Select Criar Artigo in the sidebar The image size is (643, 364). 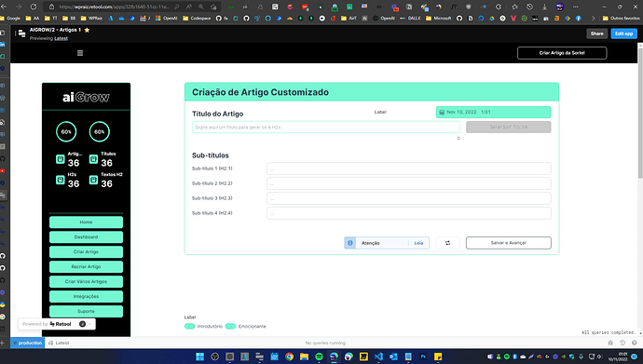[x=86, y=251]
